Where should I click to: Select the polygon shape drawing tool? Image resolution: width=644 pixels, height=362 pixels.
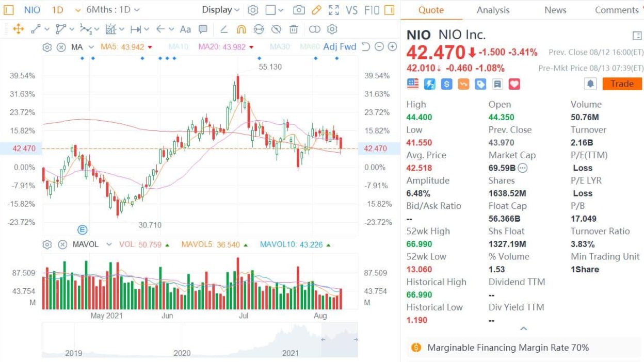pyautogui.click(x=60, y=29)
